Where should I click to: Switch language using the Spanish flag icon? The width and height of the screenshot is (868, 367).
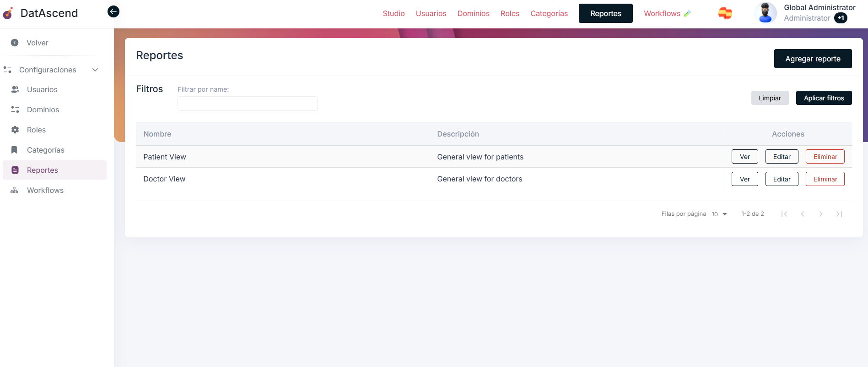click(725, 13)
